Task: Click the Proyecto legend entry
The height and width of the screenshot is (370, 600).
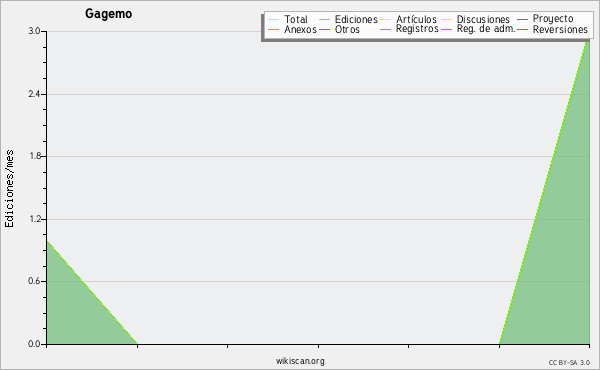Action: [545, 18]
